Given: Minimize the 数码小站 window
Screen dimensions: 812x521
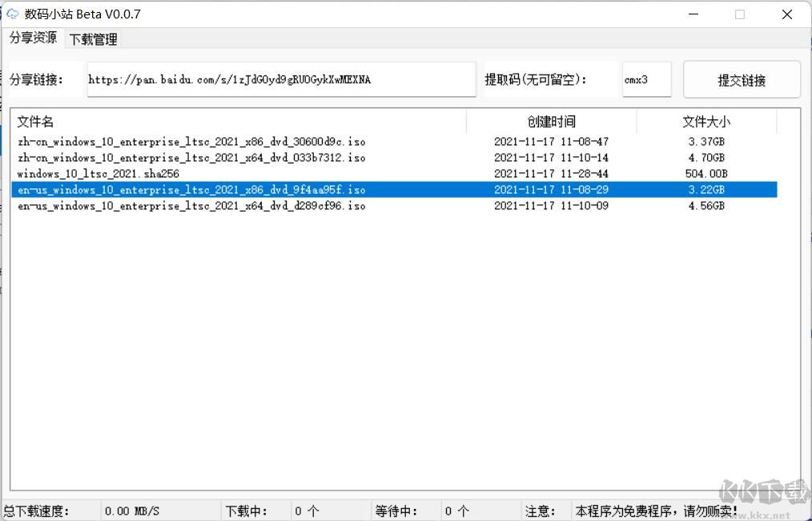Looking at the screenshot, I should (693, 14).
